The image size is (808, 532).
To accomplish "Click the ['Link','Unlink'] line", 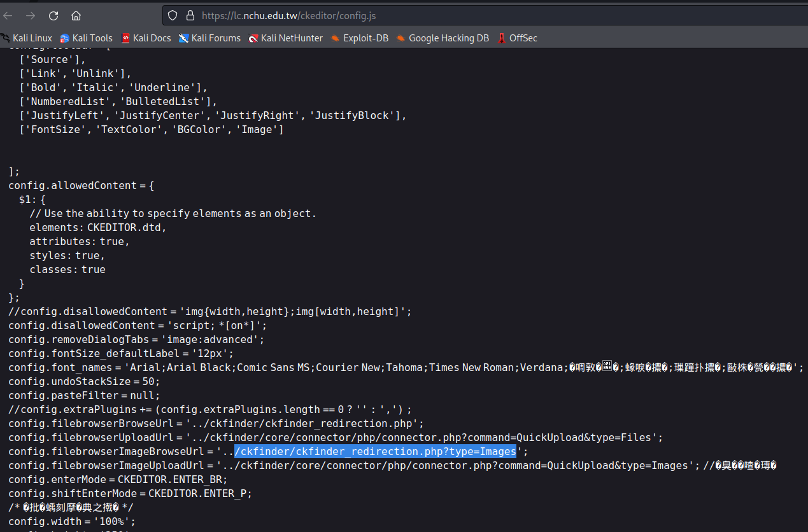I will [75, 74].
